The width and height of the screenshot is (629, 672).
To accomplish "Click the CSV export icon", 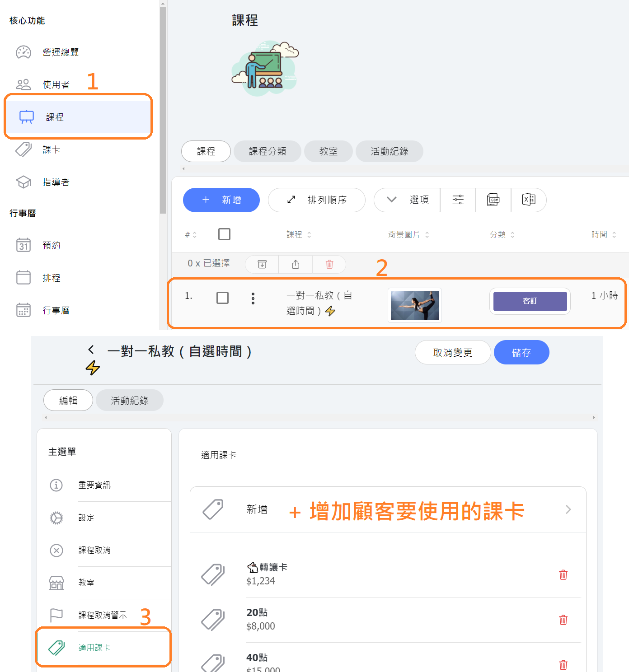I will point(493,200).
